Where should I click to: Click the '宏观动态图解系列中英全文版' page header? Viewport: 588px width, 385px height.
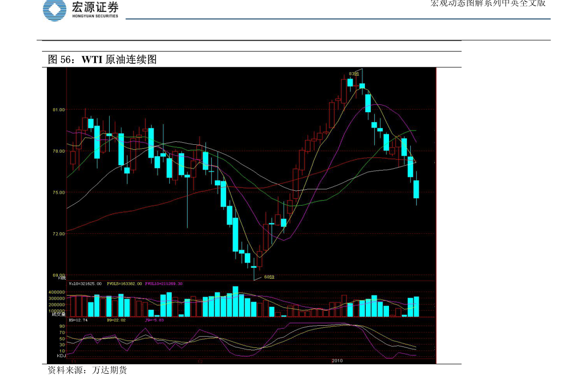coord(488,3)
